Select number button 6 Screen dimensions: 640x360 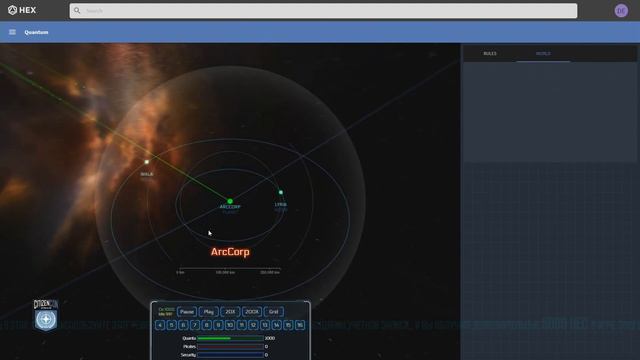coord(183,325)
